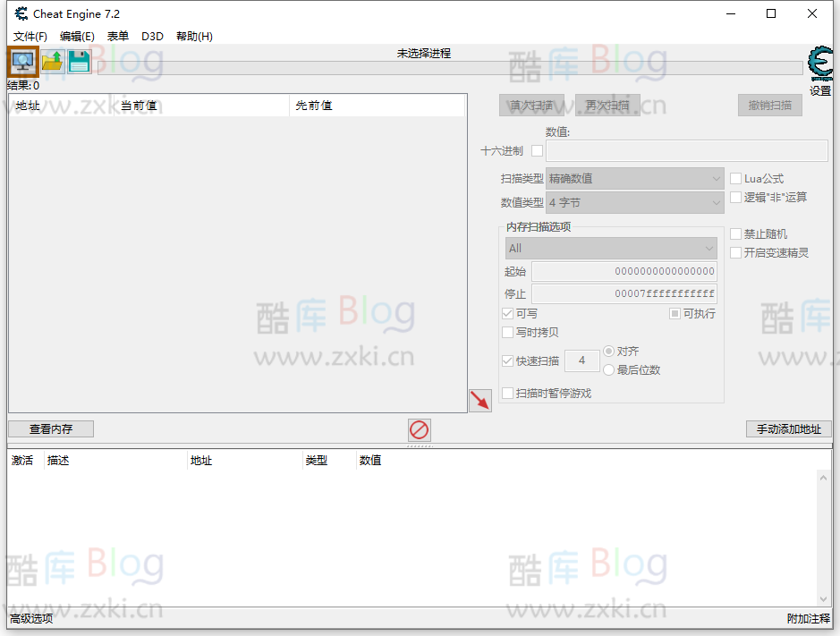840x636 pixels.
Task: Enable the Lua公式 option
Action: tap(735, 178)
